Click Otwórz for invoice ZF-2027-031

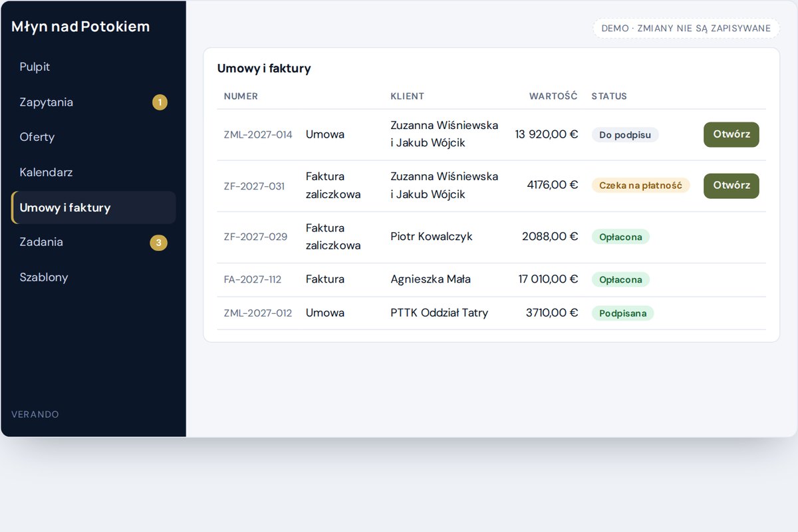[x=731, y=186]
